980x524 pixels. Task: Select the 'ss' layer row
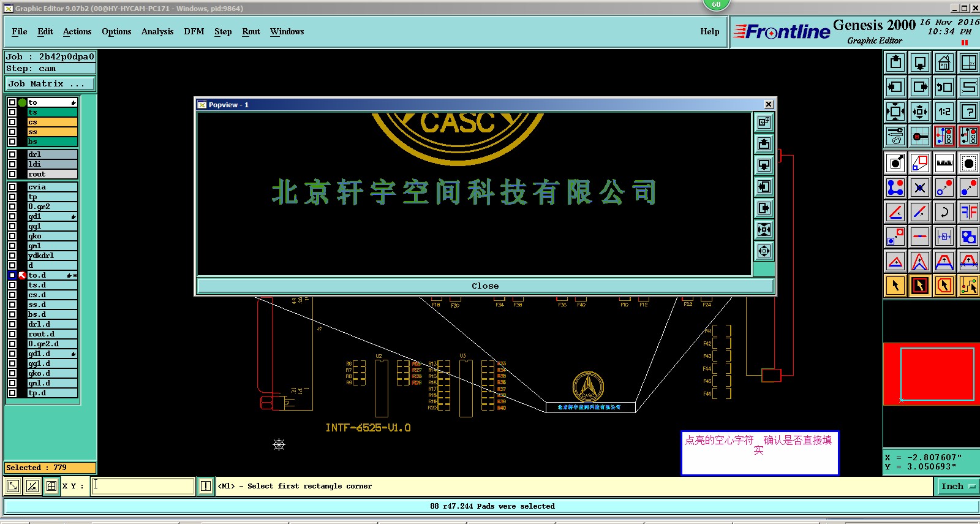click(x=52, y=132)
